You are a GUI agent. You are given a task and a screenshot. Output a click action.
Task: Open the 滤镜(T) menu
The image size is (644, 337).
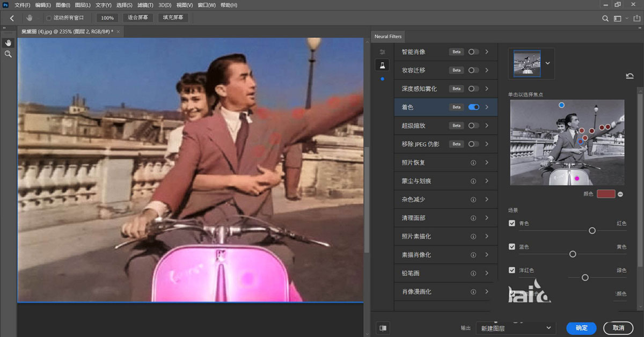tap(145, 5)
